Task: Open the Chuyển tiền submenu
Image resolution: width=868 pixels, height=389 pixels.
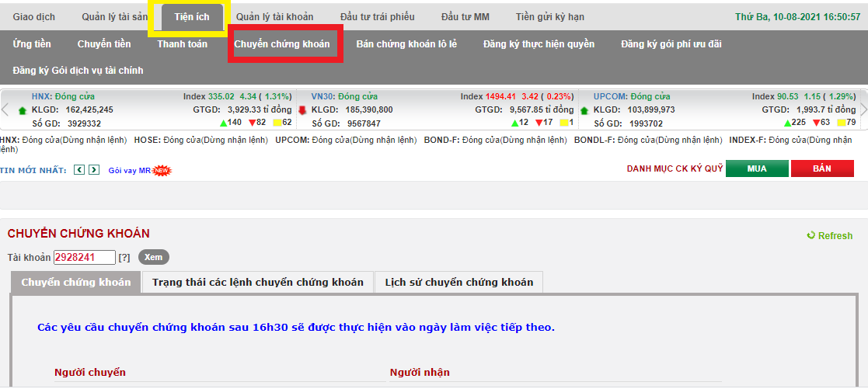Action: click(x=103, y=43)
